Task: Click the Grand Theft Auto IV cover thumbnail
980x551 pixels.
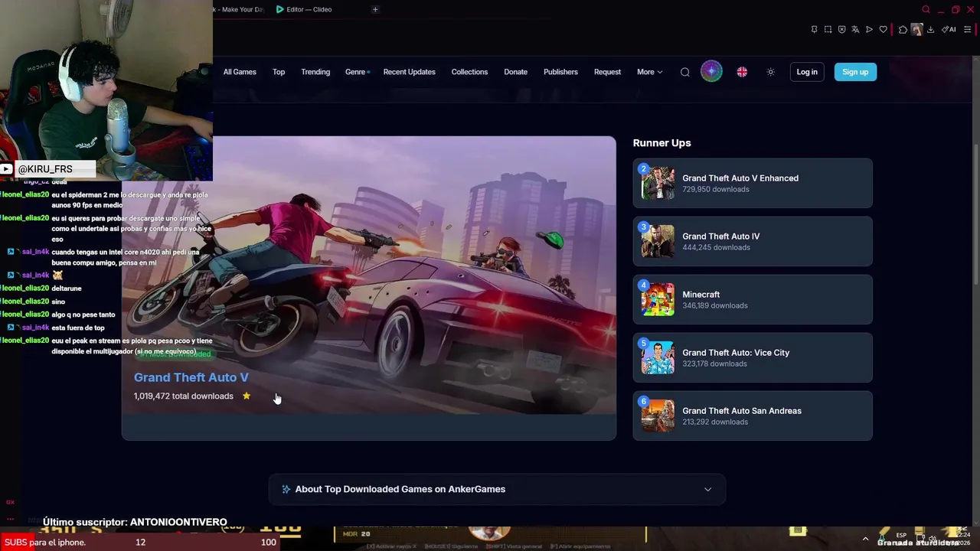Action: (658, 242)
